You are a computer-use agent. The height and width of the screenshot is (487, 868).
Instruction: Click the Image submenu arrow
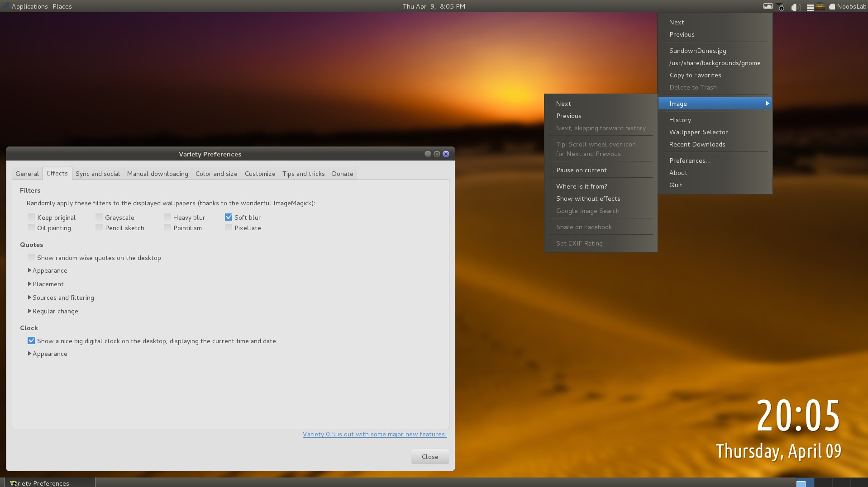pyautogui.click(x=767, y=104)
